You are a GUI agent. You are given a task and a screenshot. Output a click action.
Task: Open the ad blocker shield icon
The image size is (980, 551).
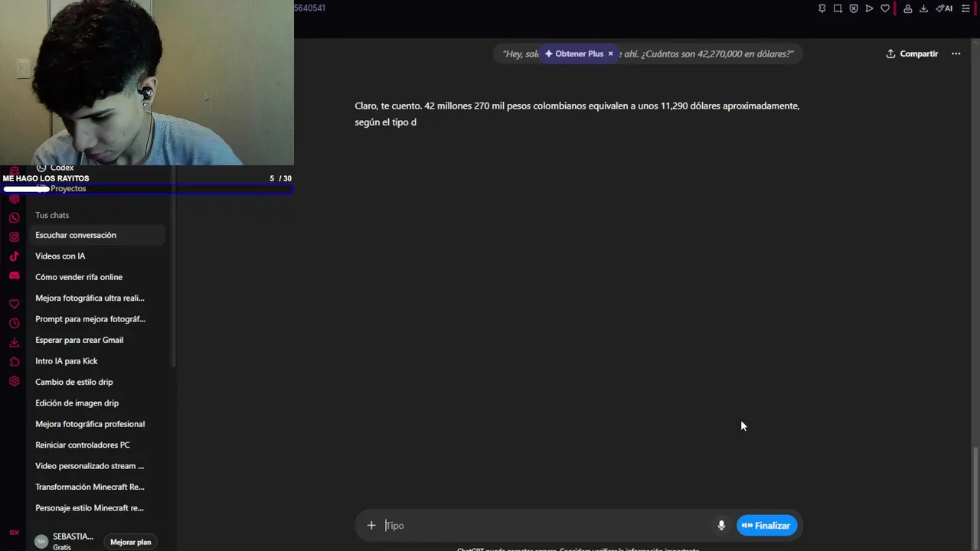tap(854, 8)
